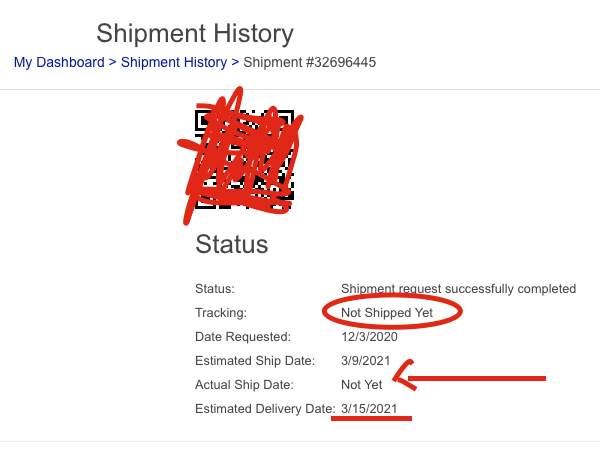Click the Shipment History page heading
Image resolution: width=600 pixels, height=451 pixels.
195,34
